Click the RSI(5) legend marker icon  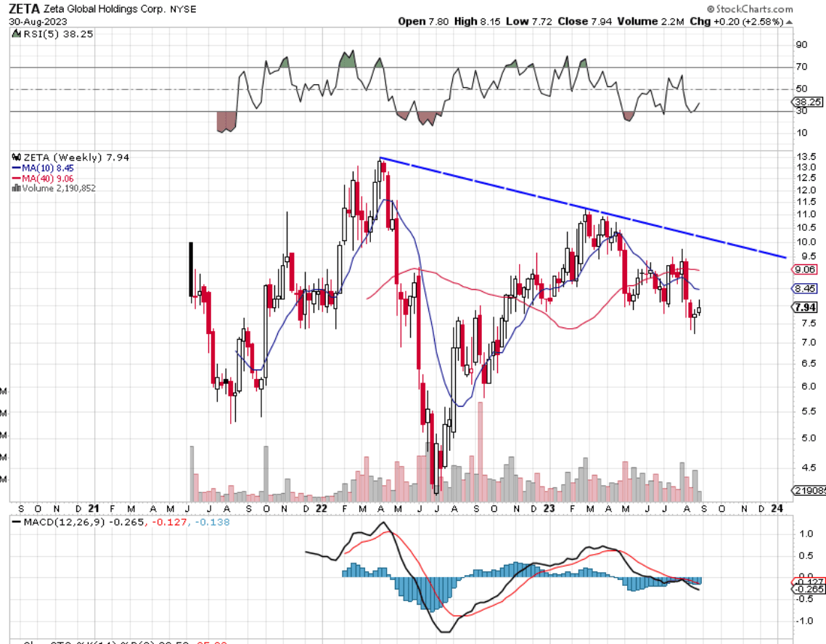click(17, 34)
